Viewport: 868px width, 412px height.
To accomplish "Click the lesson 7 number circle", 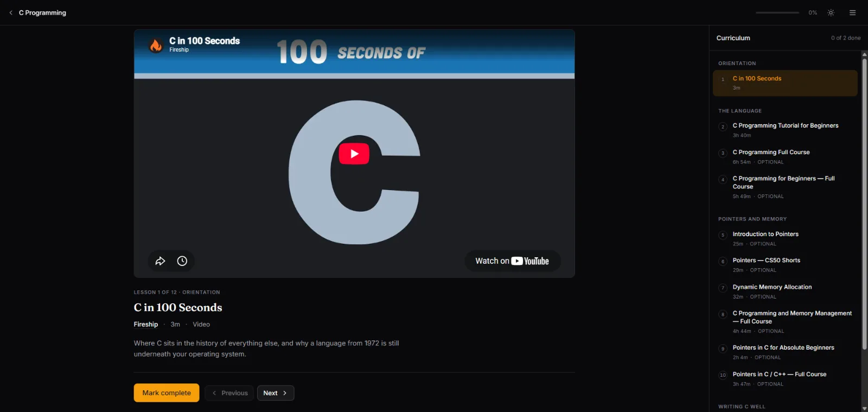I will click(x=723, y=288).
